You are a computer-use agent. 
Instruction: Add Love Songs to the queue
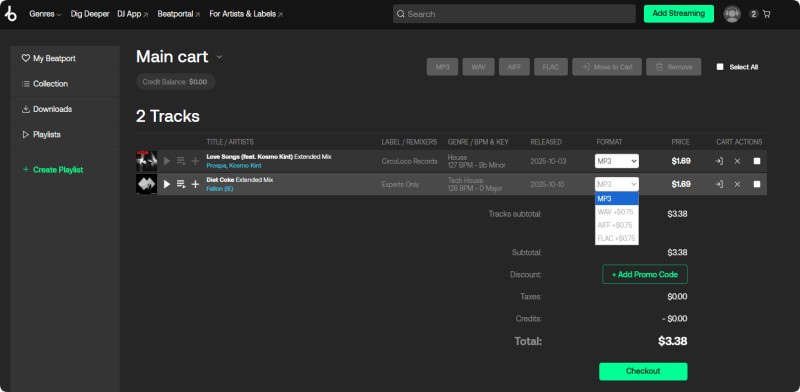click(181, 161)
